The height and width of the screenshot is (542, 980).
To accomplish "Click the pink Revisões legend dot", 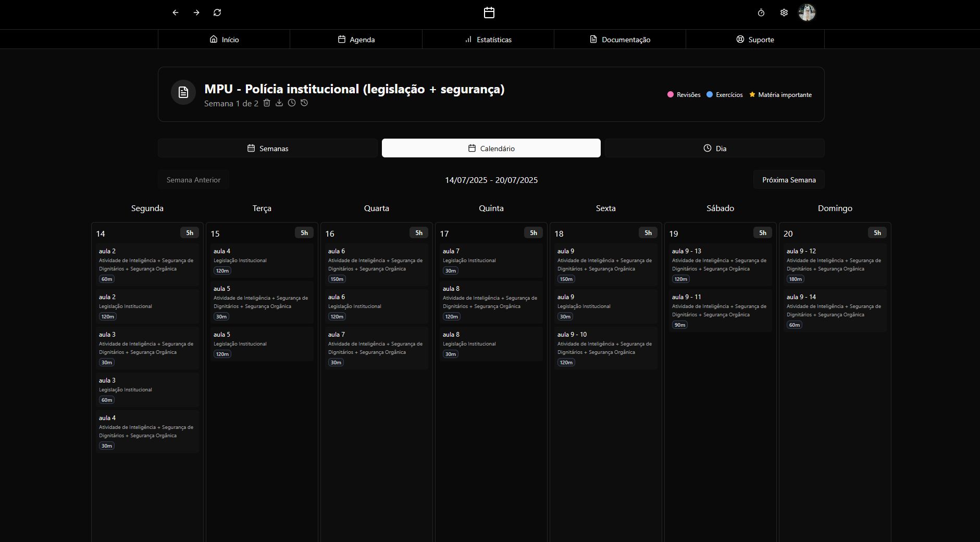I will (x=671, y=95).
